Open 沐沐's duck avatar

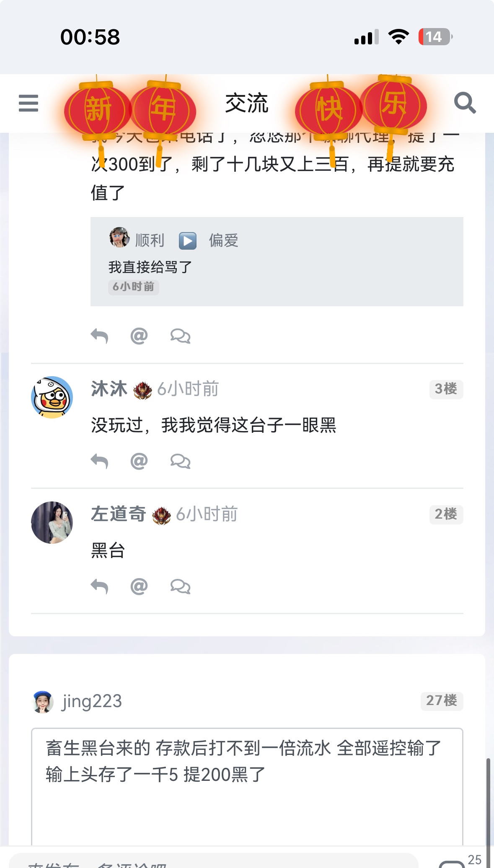pos(52,397)
